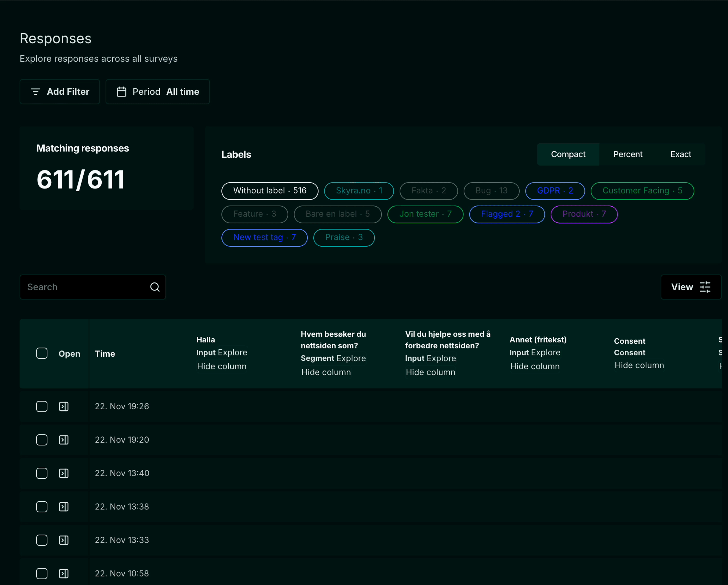Switch labels display to Exact
Screen dimensions: 728x585
pos(681,154)
